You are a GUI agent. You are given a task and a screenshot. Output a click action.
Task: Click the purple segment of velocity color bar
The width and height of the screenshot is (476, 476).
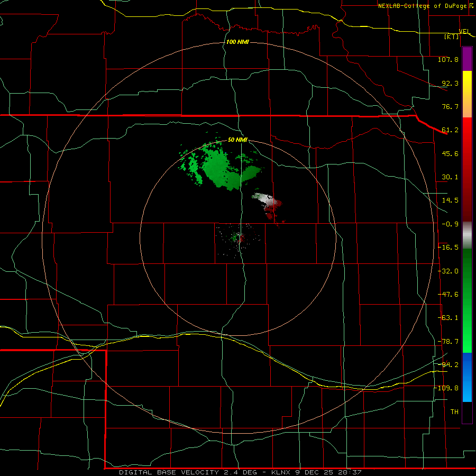coord(467,59)
